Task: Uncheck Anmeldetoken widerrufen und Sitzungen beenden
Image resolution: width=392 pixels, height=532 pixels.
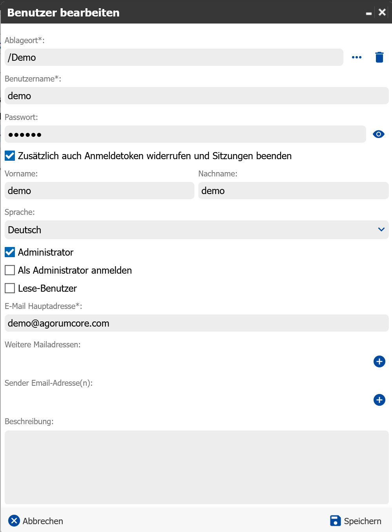Action: (10, 156)
